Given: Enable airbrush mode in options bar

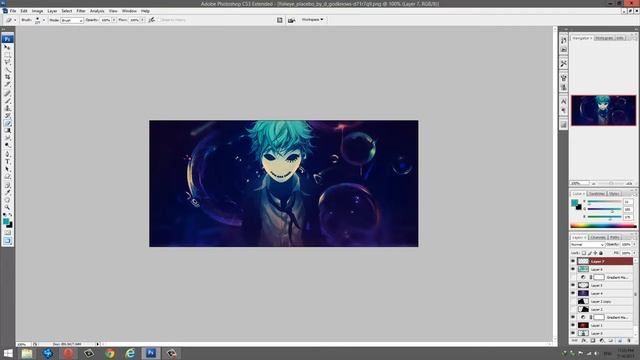Looking at the screenshot, I should (x=151, y=20).
